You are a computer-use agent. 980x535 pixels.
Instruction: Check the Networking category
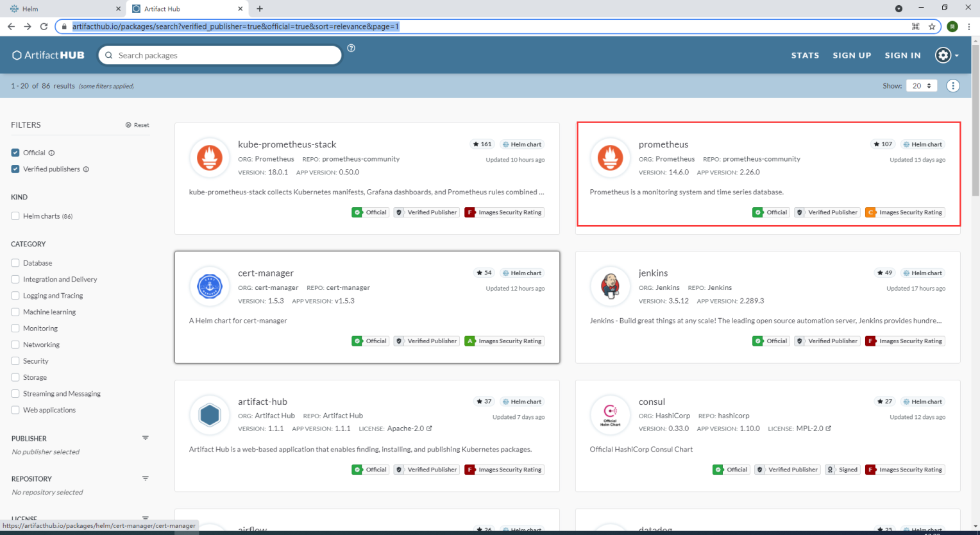15,345
